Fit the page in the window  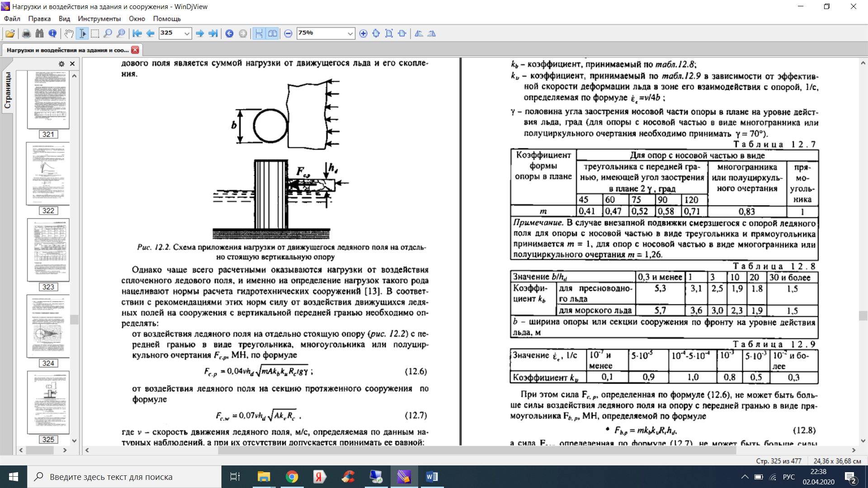pyautogui.click(x=389, y=33)
